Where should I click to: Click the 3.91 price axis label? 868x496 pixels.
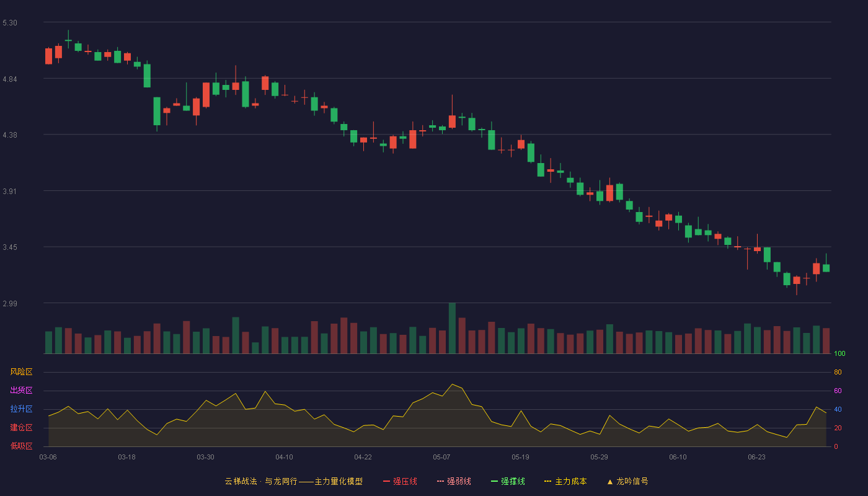click(x=10, y=192)
